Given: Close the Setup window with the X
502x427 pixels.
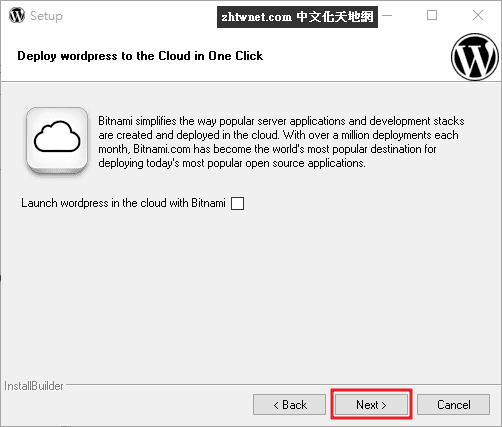Looking at the screenshot, I should [x=478, y=15].
